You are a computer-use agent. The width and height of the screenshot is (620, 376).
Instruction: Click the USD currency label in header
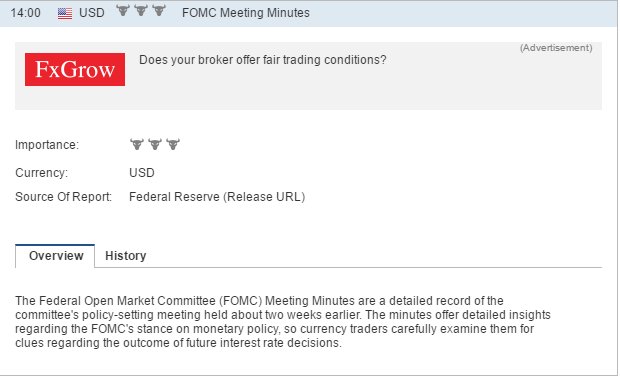[92, 13]
